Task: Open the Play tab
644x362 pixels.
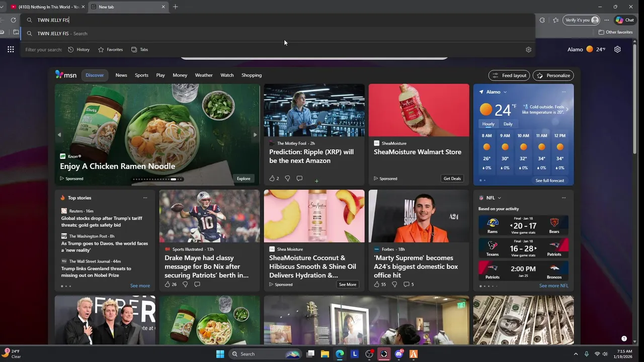Action: pyautogui.click(x=160, y=75)
